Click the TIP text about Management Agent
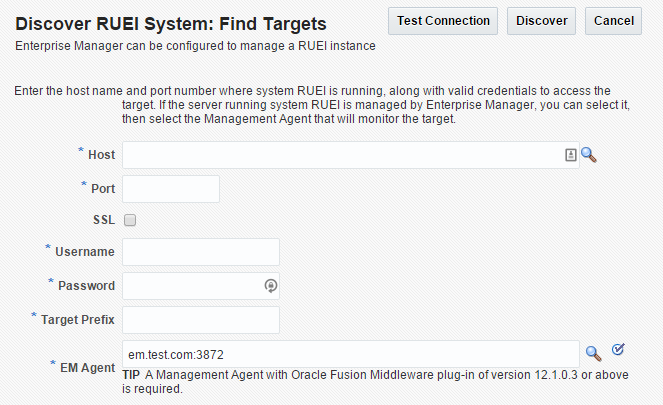 375,382
